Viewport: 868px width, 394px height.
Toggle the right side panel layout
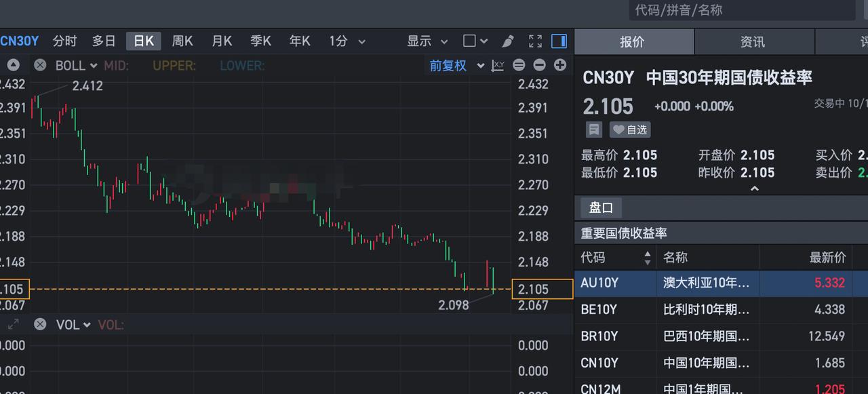tap(559, 41)
